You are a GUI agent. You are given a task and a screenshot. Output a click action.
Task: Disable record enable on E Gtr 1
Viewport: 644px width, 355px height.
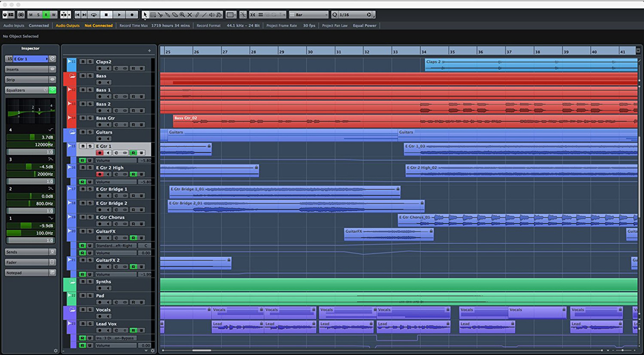(x=99, y=153)
